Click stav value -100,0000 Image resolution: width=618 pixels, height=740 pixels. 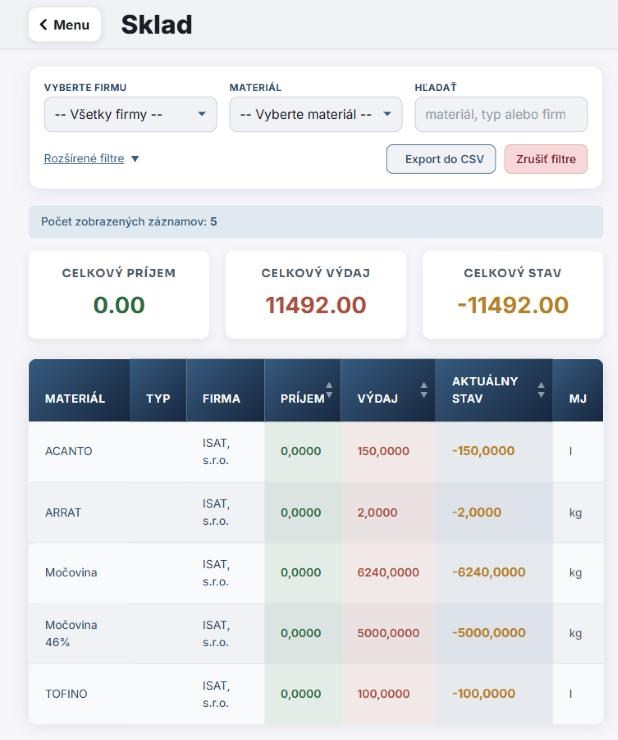(483, 693)
